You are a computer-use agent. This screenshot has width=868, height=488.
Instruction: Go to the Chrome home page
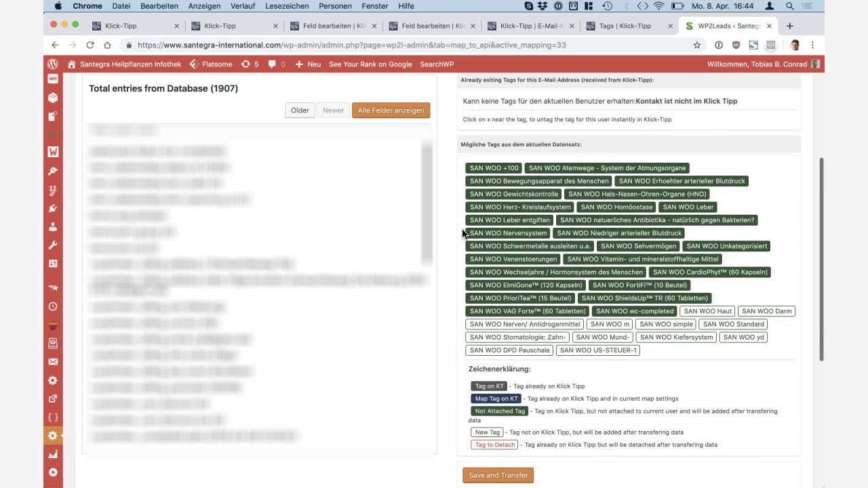(107, 45)
